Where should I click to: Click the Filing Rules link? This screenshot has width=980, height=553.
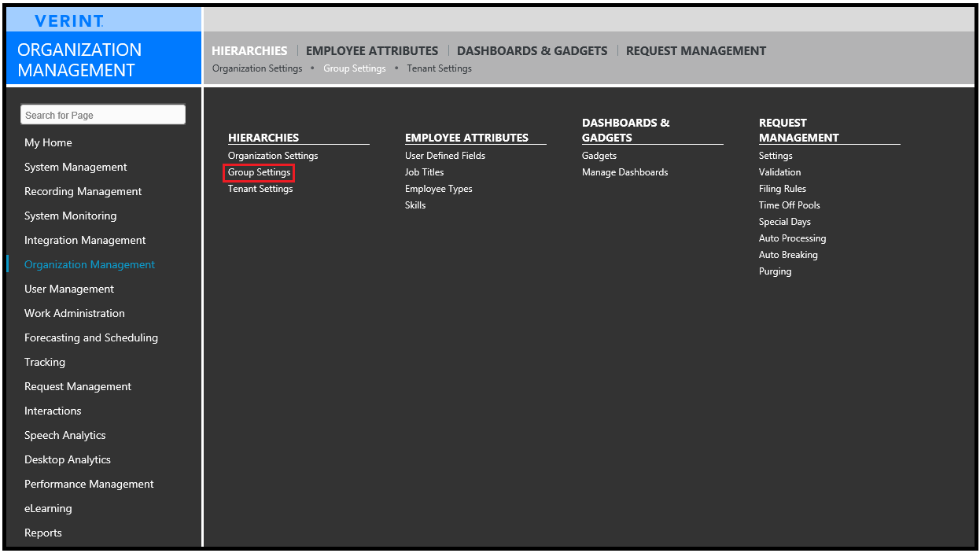point(783,189)
